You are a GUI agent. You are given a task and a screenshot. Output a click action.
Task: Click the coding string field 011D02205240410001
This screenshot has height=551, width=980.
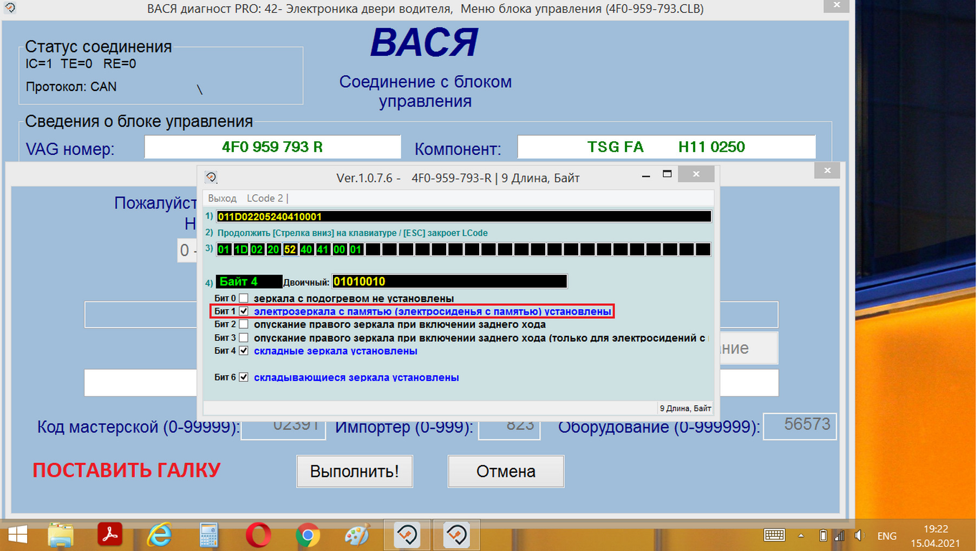point(463,217)
